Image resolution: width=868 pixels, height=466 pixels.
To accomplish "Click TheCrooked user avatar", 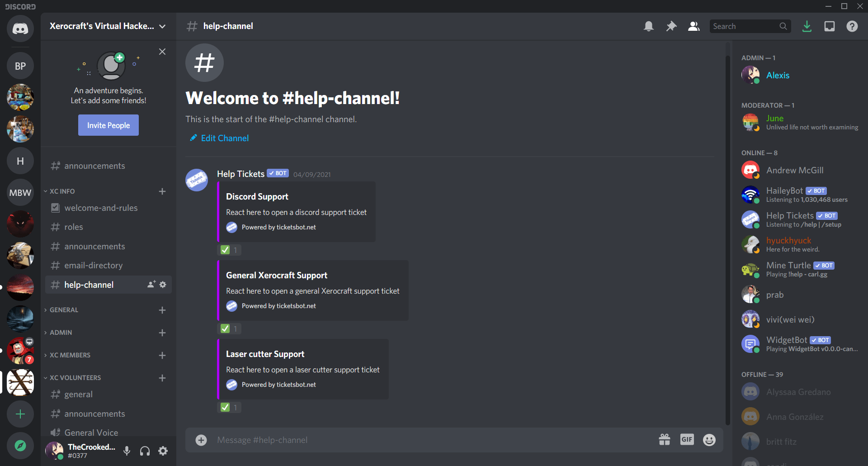I will [55, 451].
